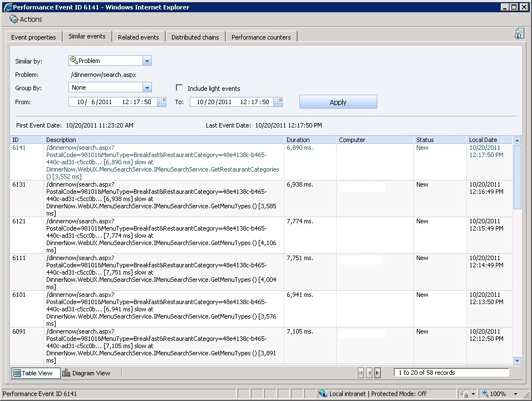532x401 pixels.
Task: Enable the Include light events checkbox
Action: pyautogui.click(x=179, y=87)
